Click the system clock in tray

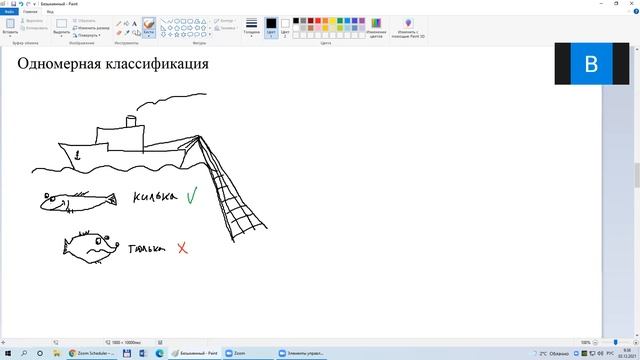point(627,353)
